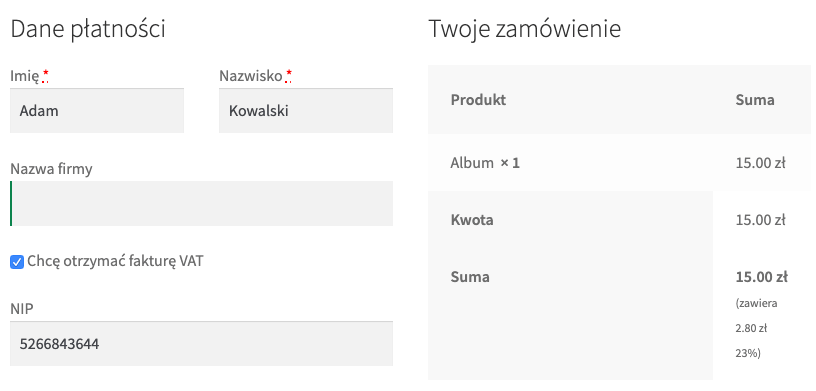
Task: Click the tax note zawiera 2.80 zł 23%
Action: pos(757,328)
